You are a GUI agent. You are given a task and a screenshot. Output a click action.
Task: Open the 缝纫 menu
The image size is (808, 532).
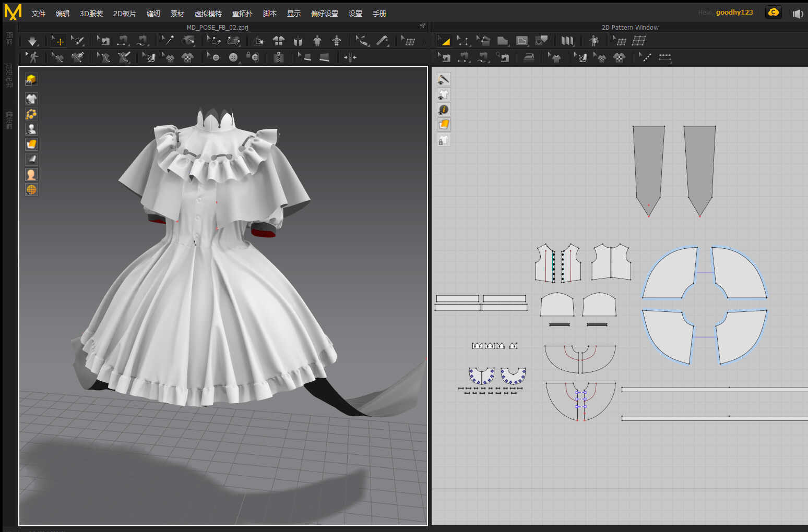153,14
